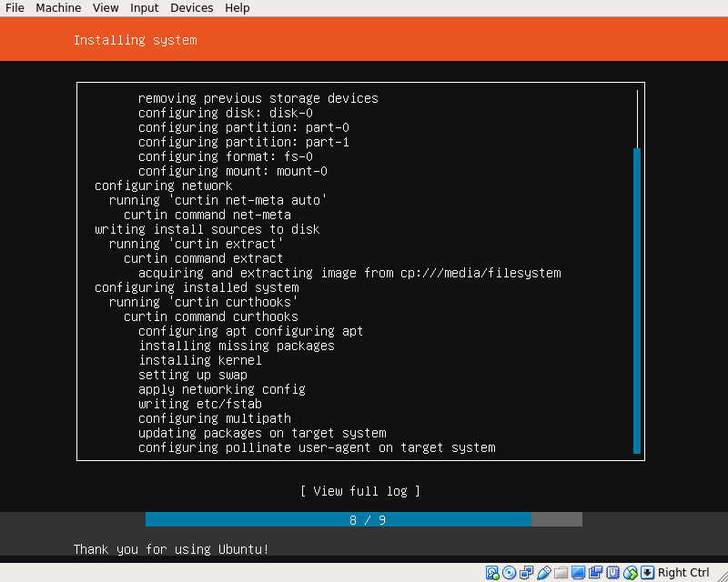Open the Devices menu
The width and height of the screenshot is (728, 582).
tap(191, 8)
